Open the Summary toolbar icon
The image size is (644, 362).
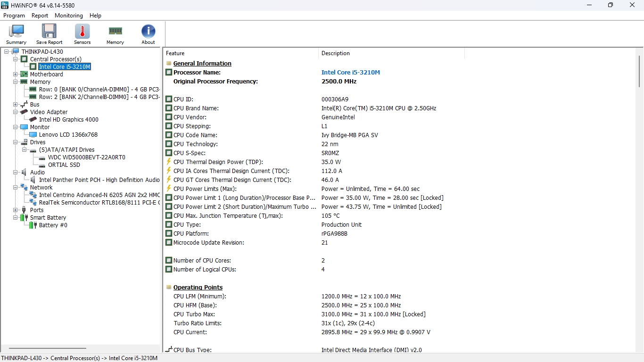click(x=16, y=32)
